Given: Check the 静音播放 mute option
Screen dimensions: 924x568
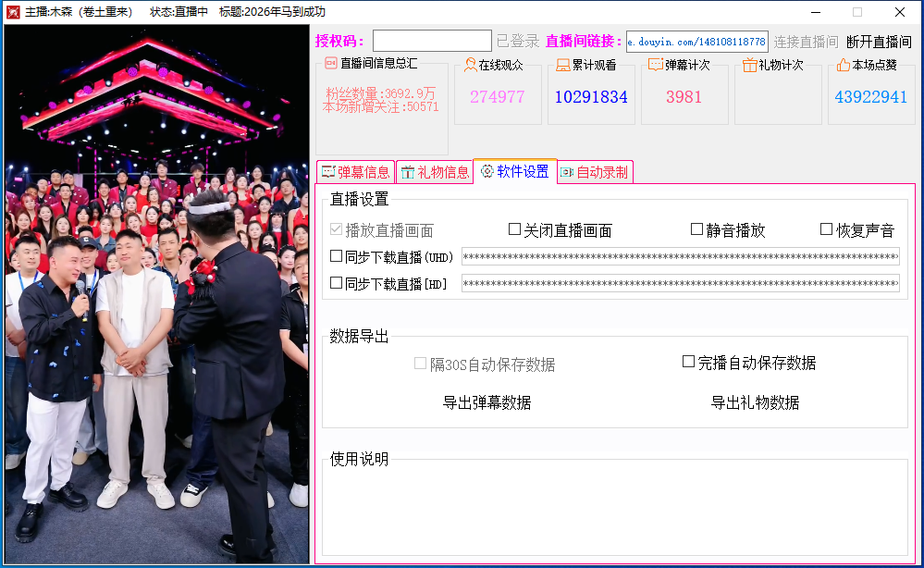Looking at the screenshot, I should coord(696,229).
